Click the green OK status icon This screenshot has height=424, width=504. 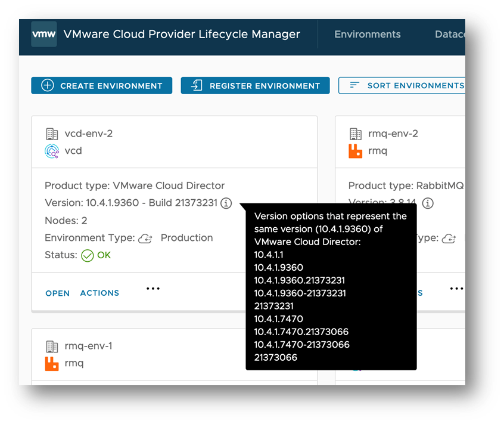88,255
